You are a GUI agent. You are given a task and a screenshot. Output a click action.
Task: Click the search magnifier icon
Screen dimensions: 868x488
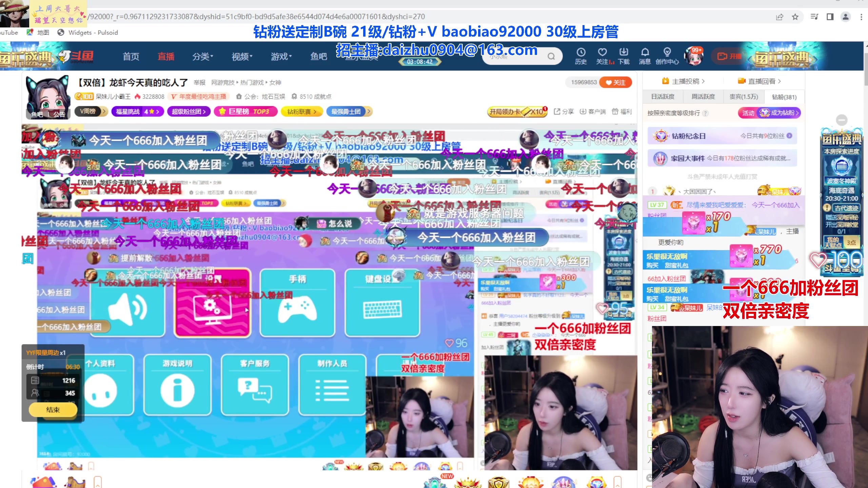(x=552, y=56)
